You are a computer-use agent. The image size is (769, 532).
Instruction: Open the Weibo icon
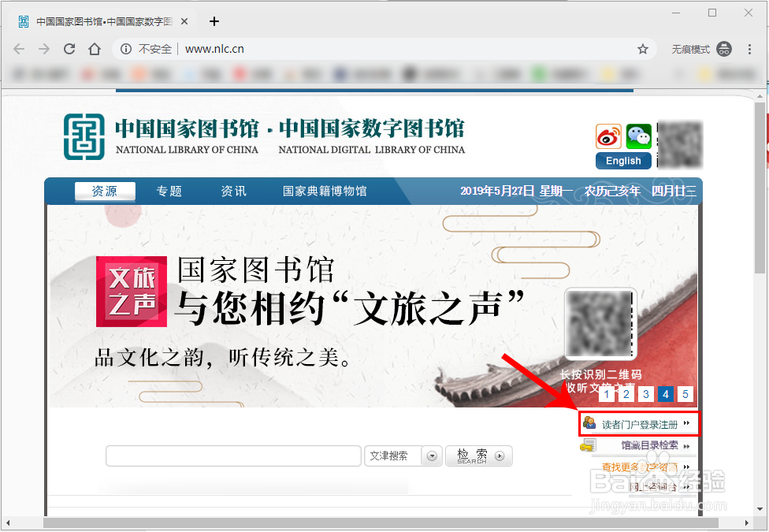[x=608, y=136]
